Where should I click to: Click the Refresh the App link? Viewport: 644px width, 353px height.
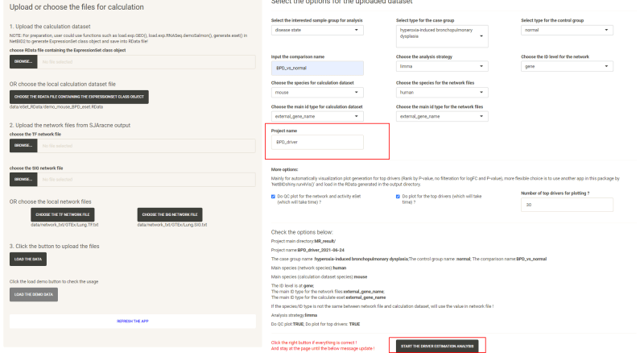point(133,322)
